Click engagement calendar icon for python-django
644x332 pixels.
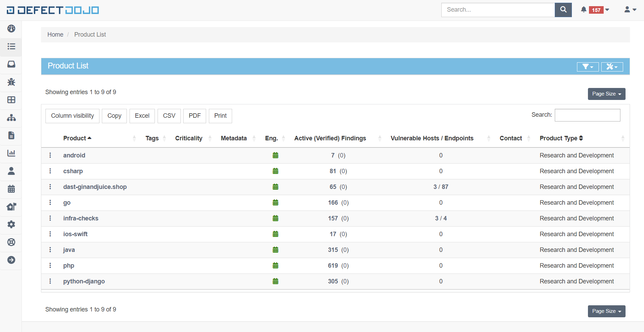pos(276,281)
